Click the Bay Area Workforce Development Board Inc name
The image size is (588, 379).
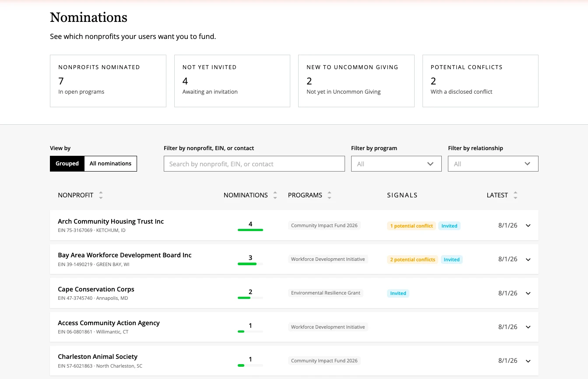coord(125,255)
